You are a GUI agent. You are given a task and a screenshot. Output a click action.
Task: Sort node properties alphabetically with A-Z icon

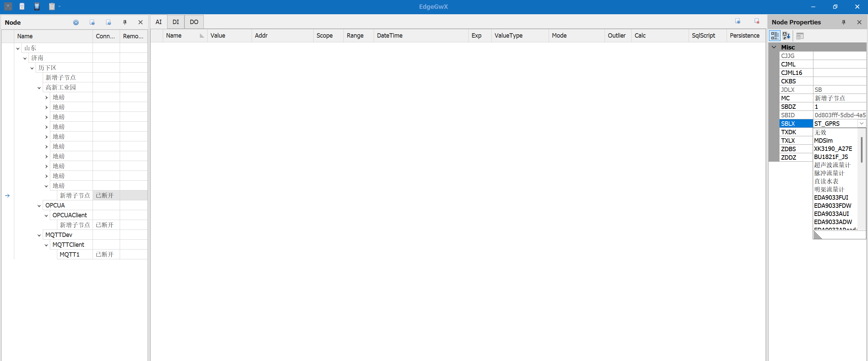tap(786, 36)
